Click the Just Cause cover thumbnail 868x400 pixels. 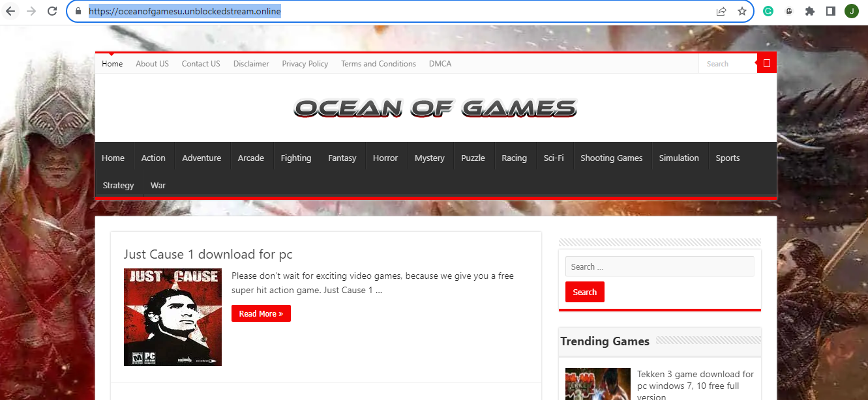tap(172, 317)
